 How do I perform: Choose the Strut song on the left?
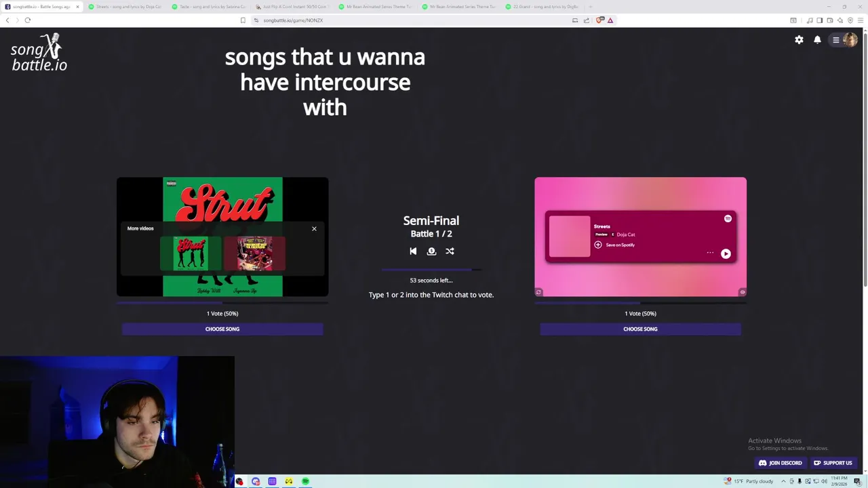tap(222, 329)
